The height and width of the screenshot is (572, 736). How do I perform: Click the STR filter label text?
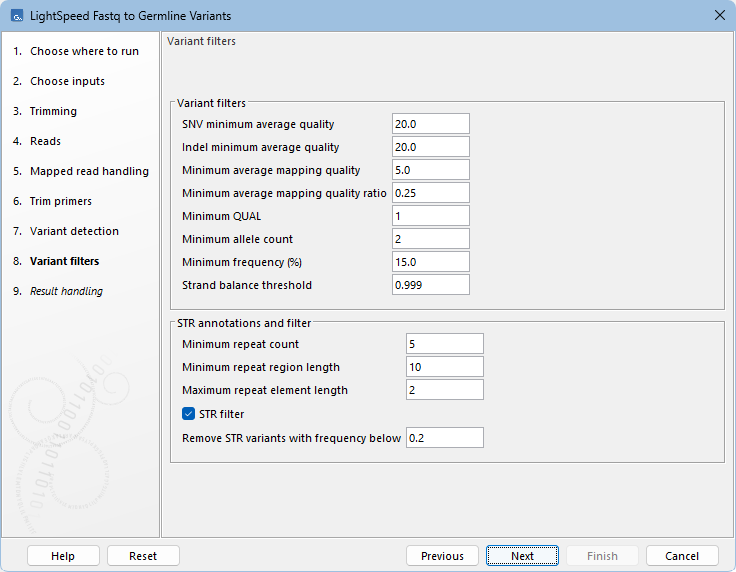[x=222, y=414]
